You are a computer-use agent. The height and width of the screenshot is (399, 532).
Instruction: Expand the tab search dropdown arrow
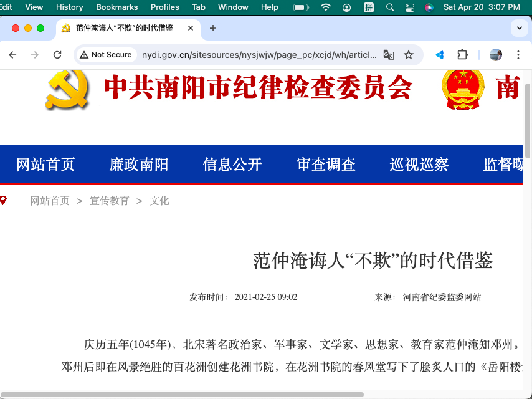[x=519, y=28]
